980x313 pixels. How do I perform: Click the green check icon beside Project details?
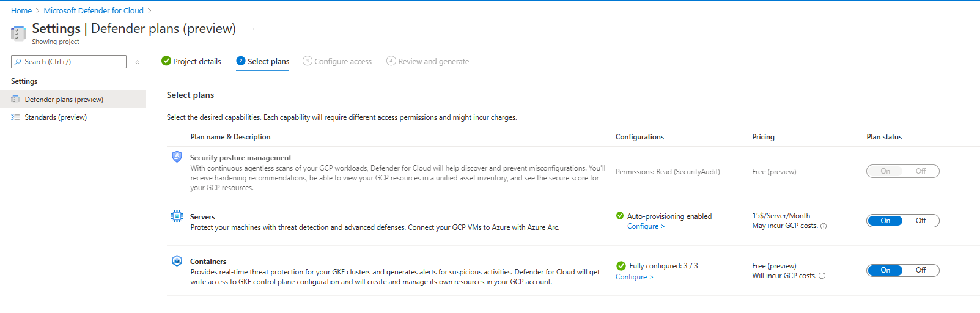tap(166, 61)
